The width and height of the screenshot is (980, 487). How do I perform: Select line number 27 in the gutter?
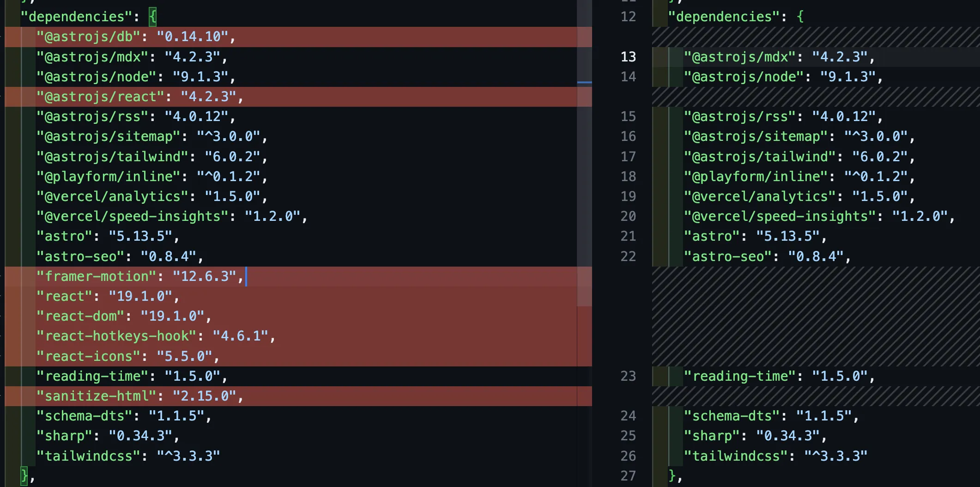[628, 476]
